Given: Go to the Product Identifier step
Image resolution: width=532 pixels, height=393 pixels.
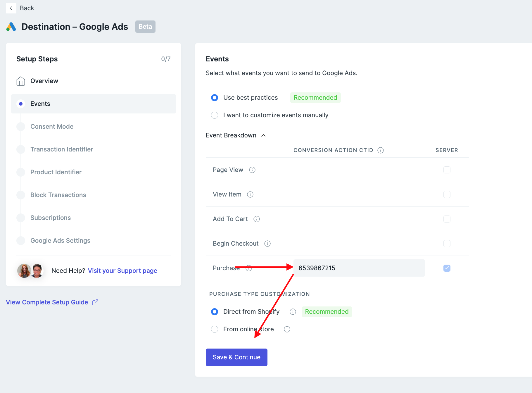Looking at the screenshot, I should tap(56, 172).
